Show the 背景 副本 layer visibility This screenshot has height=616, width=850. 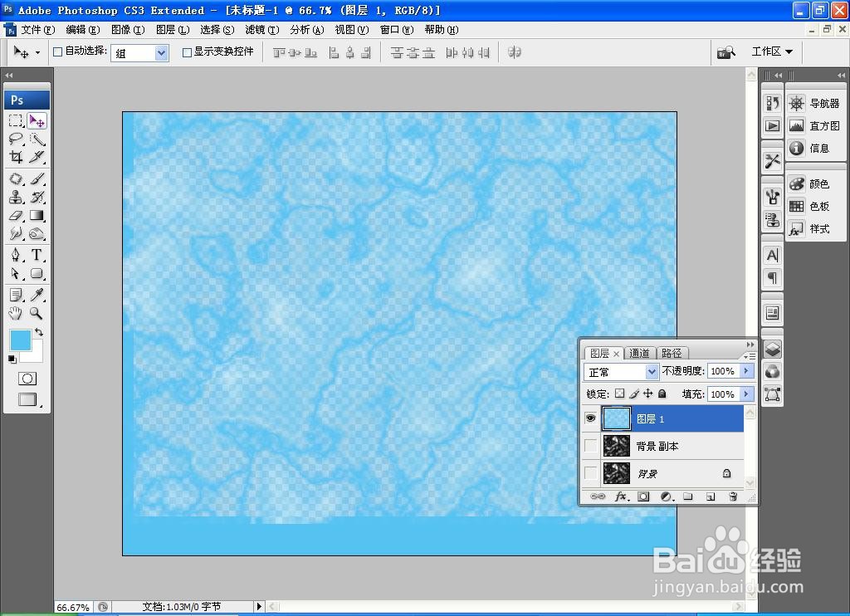tap(590, 446)
